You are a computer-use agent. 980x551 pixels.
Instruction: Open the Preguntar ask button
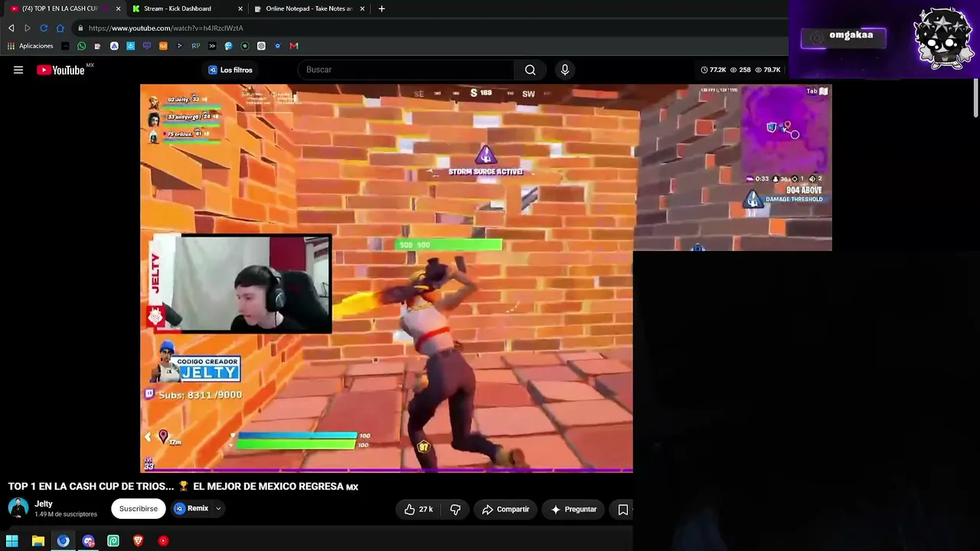coord(573,509)
